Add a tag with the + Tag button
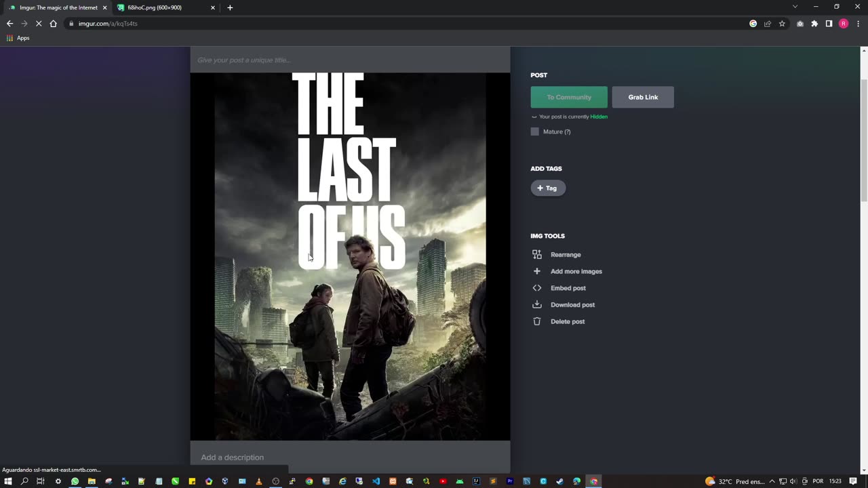 pyautogui.click(x=548, y=188)
